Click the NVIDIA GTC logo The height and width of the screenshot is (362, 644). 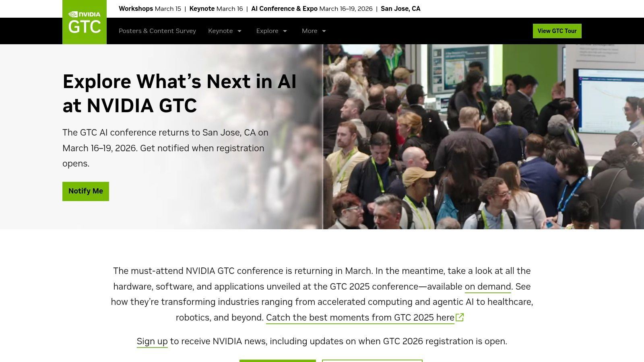tap(85, 22)
